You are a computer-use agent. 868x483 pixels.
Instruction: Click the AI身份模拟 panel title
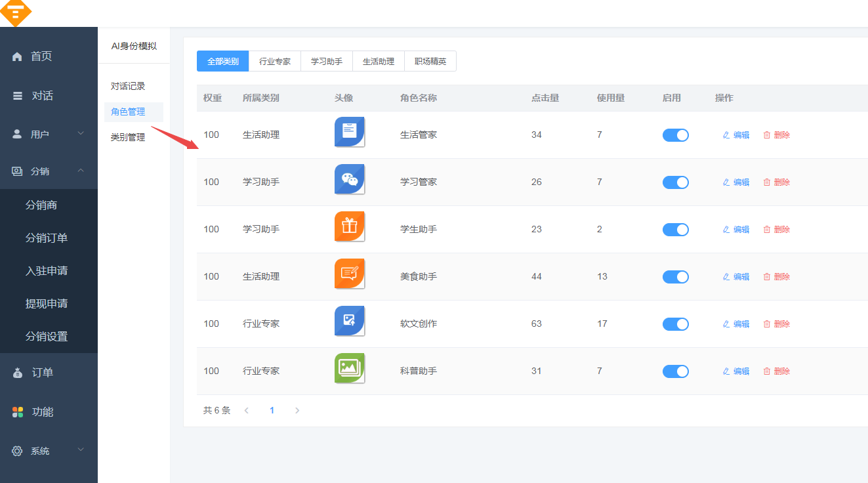(134, 46)
